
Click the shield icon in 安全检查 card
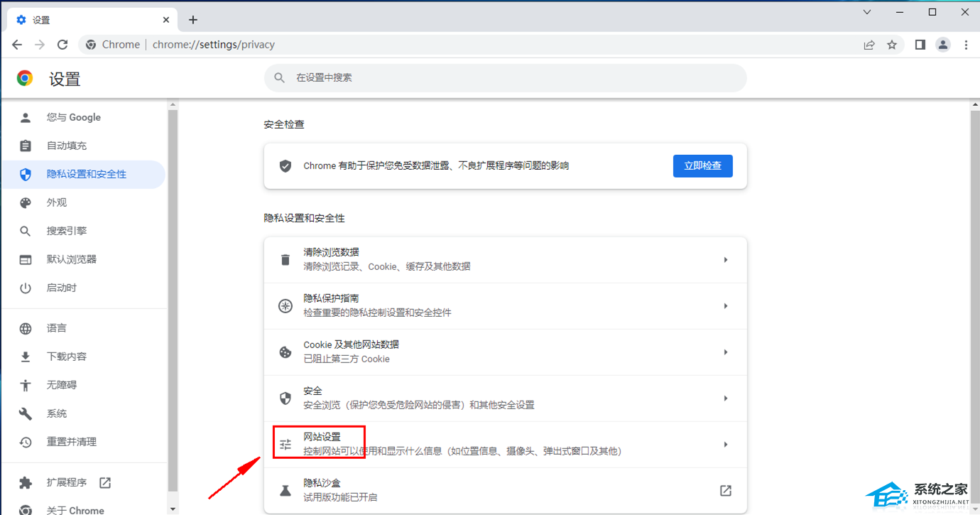[x=285, y=166]
